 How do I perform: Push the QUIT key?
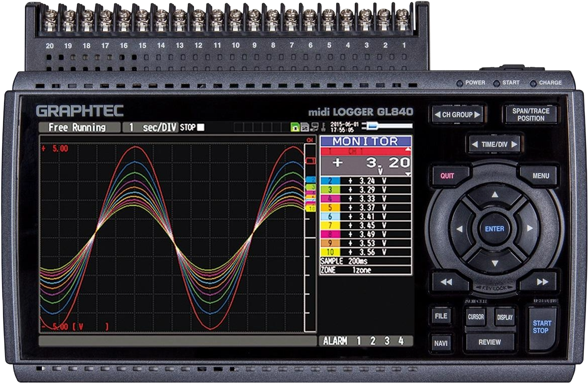tap(447, 176)
